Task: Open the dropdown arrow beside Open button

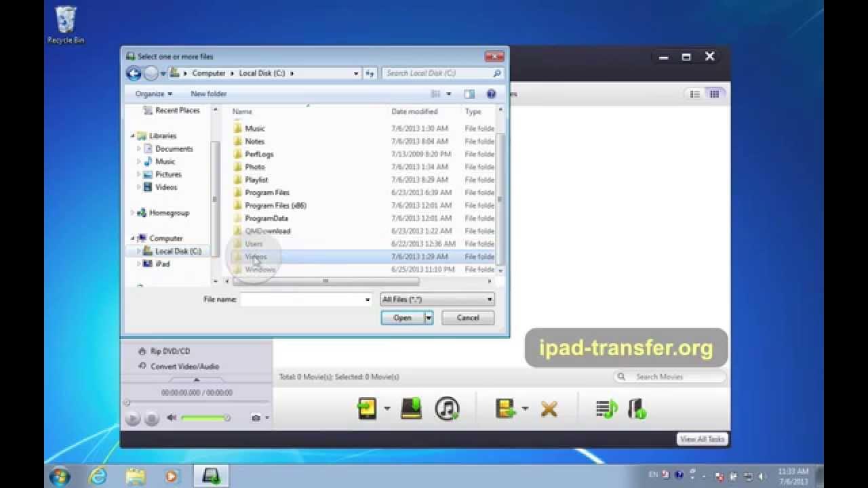Action: [429, 318]
